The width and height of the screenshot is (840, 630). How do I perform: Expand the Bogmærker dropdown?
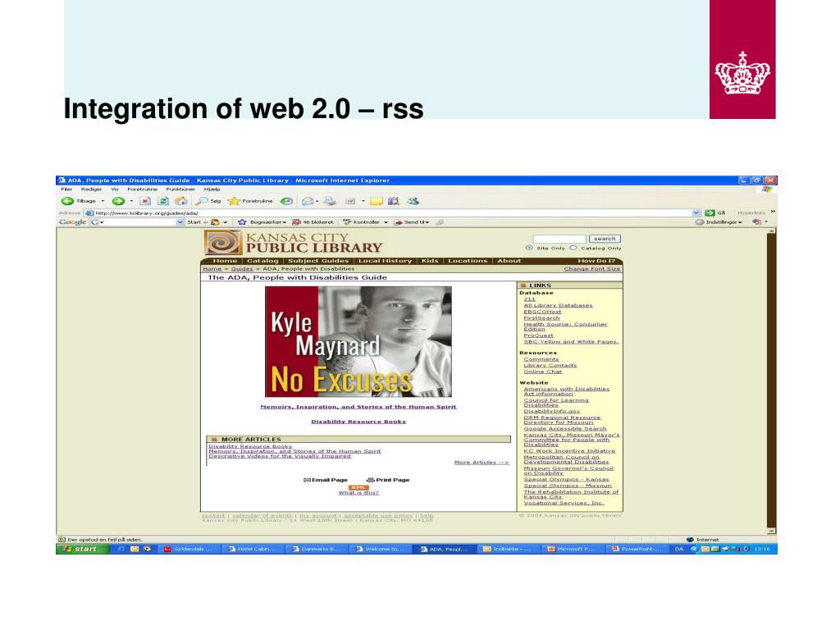[285, 222]
